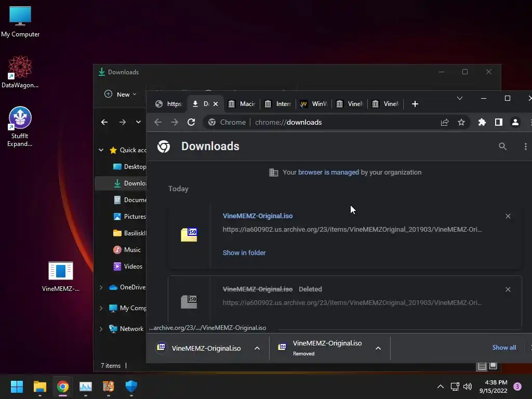Screen dimensions: 532x399
Task: Switch to the Macir archive tab
Action: [242, 104]
